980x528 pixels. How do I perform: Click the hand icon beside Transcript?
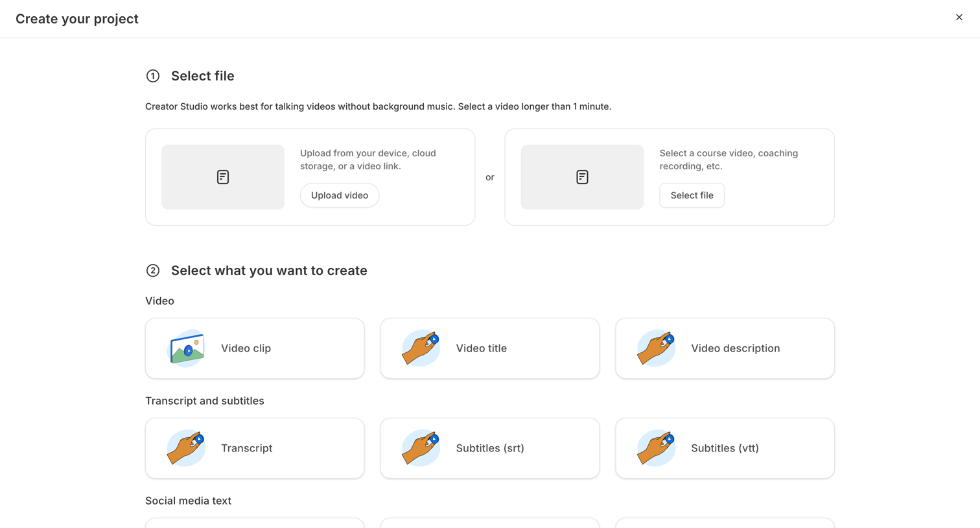point(187,448)
